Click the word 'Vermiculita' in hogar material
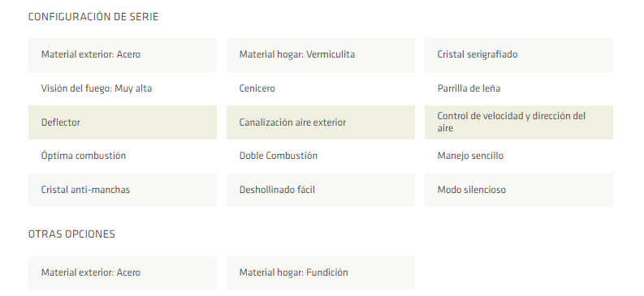Image resolution: width=644 pixels, height=296 pixels. [x=331, y=54]
